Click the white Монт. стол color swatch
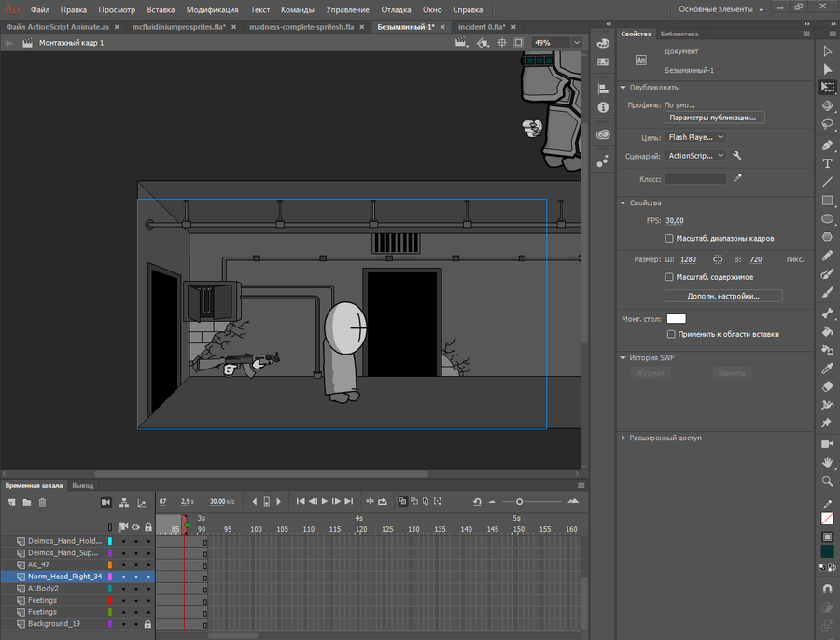Screen dimensions: 840x640 point(676,318)
